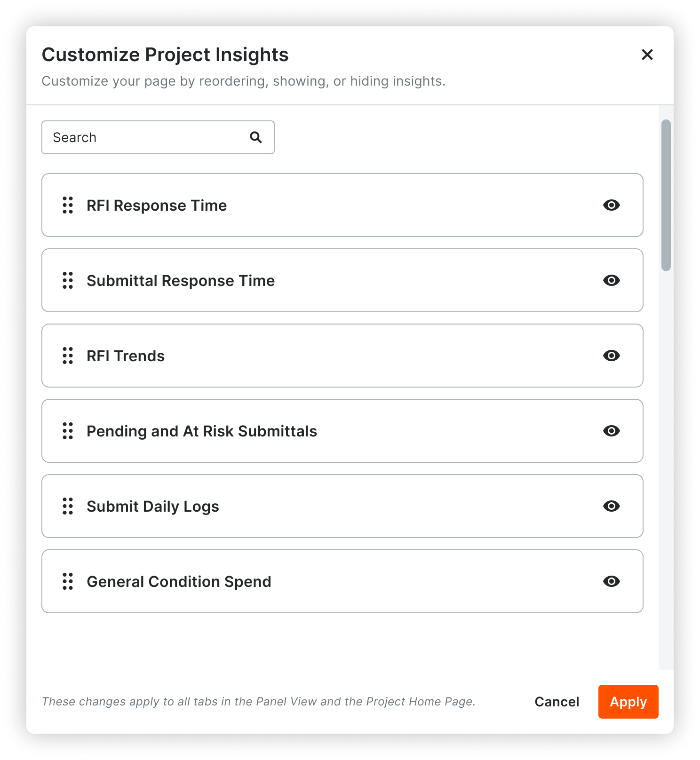The height and width of the screenshot is (760, 700).
Task: Toggle visibility of Submittal Response Time
Action: click(x=611, y=280)
